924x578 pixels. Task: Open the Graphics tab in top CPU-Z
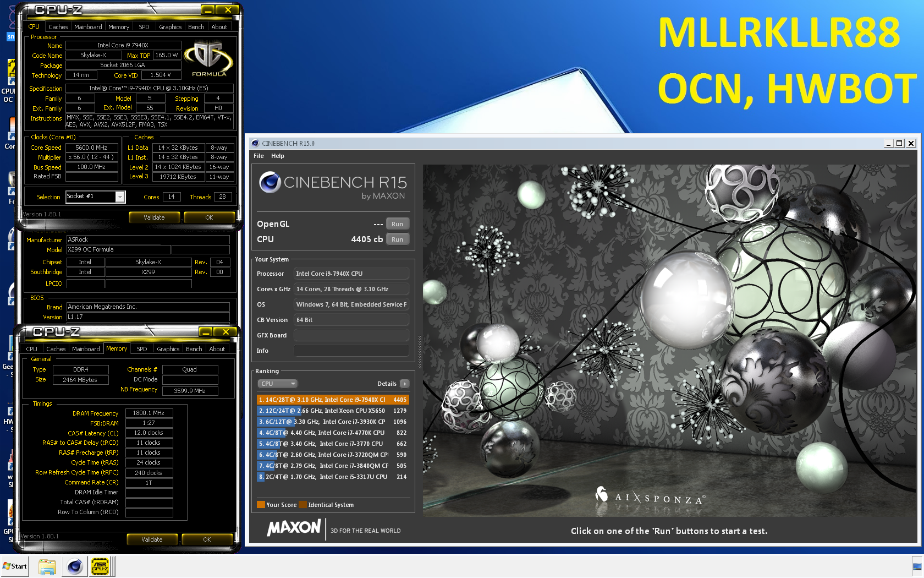pyautogui.click(x=170, y=27)
